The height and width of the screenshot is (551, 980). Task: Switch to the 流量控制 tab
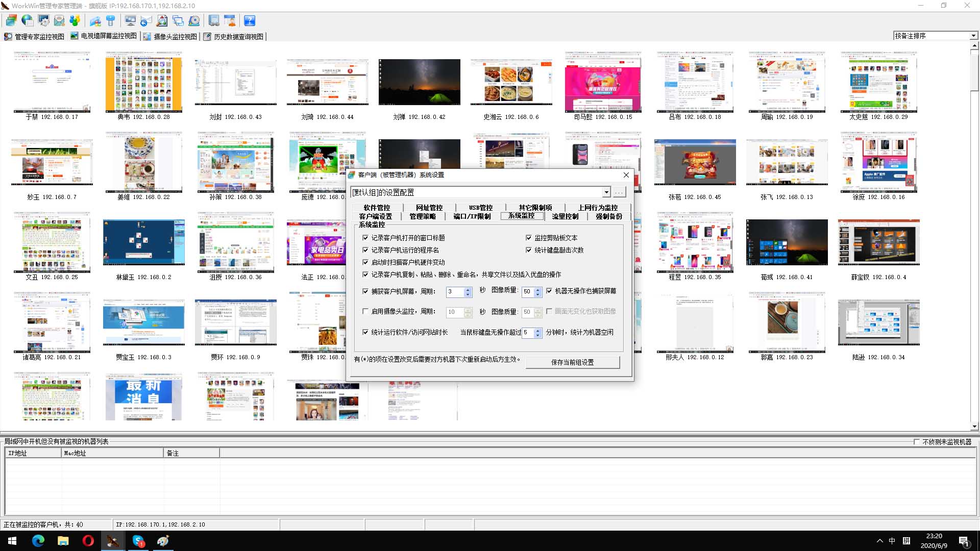[565, 216]
